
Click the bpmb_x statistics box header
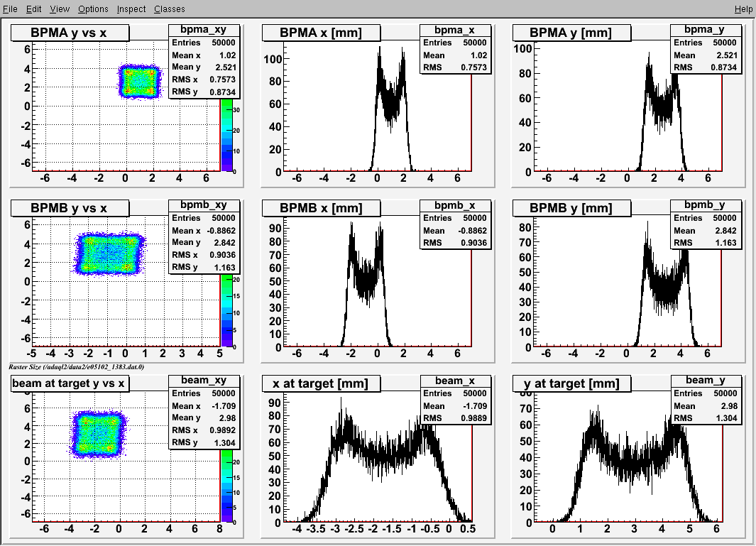tap(454, 205)
